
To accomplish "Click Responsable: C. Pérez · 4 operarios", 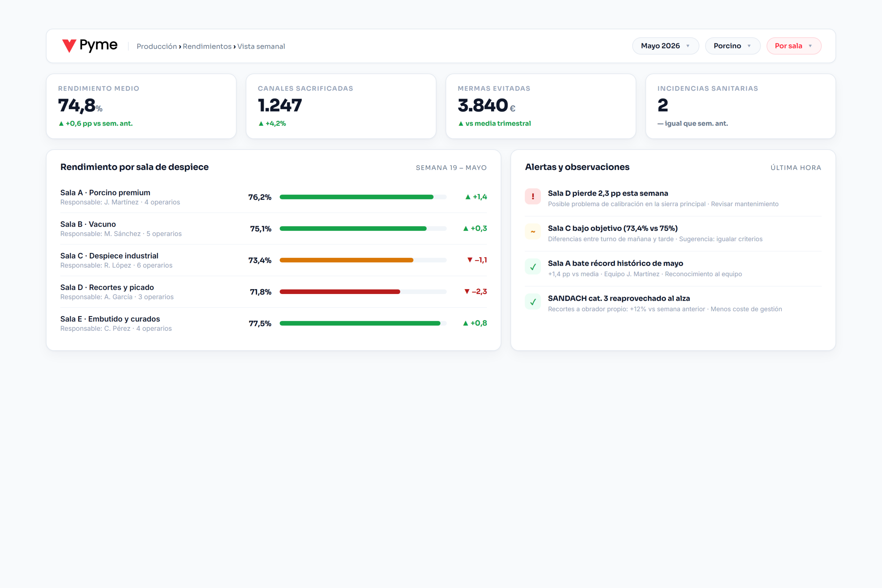I will tap(116, 329).
